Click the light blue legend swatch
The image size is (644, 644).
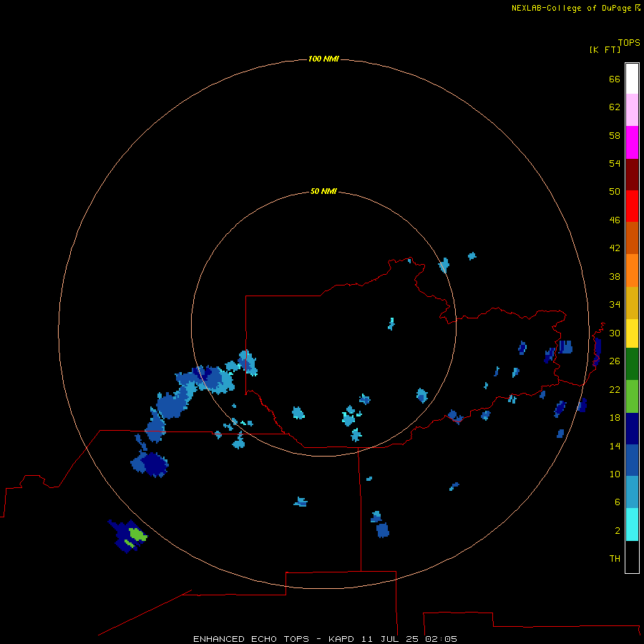pyautogui.click(x=632, y=492)
